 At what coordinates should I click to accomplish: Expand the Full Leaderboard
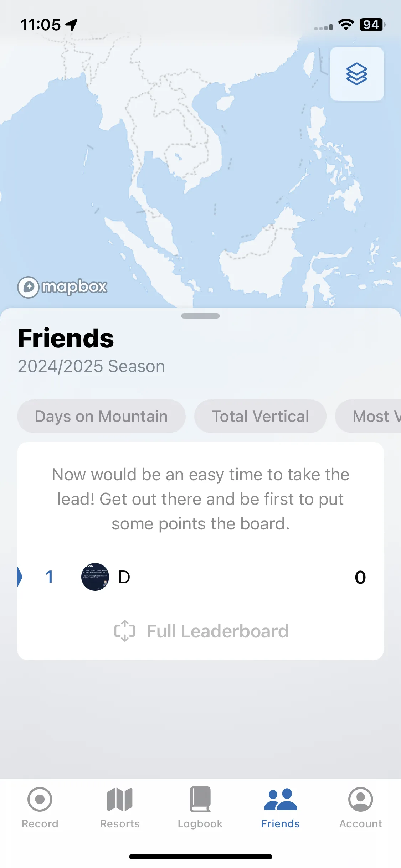(201, 631)
